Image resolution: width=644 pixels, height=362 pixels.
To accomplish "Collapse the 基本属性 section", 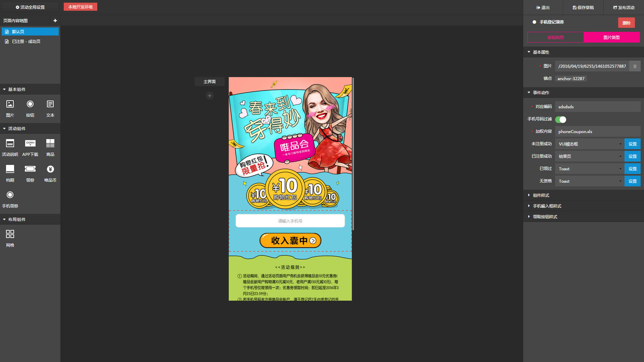I will [x=584, y=52].
